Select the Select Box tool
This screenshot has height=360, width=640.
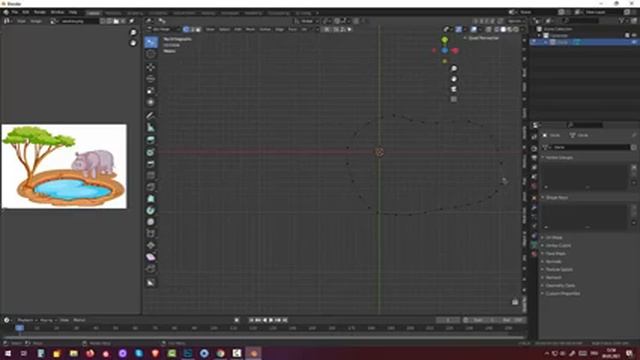point(151,42)
